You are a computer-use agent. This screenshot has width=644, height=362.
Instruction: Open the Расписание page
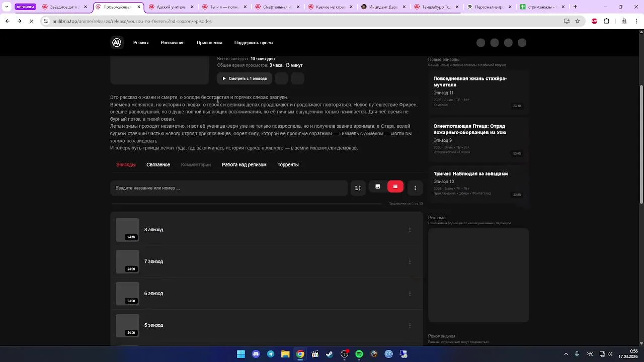173,43
